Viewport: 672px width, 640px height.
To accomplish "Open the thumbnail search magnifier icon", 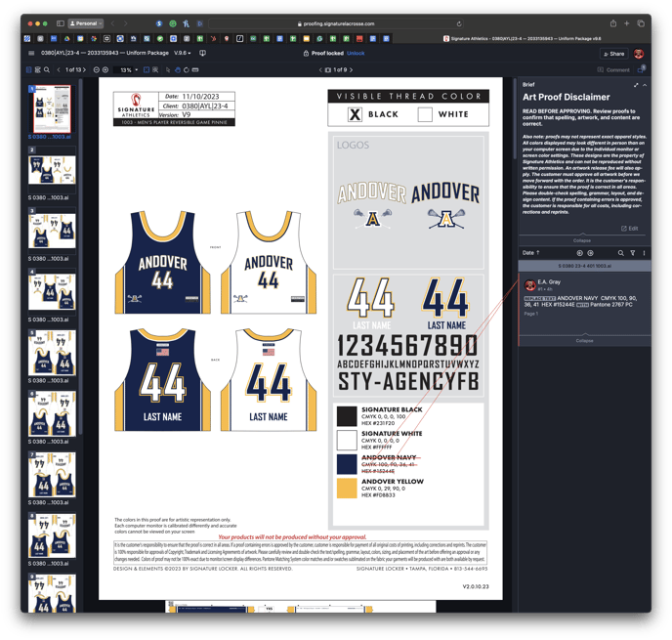I will pyautogui.click(x=46, y=70).
